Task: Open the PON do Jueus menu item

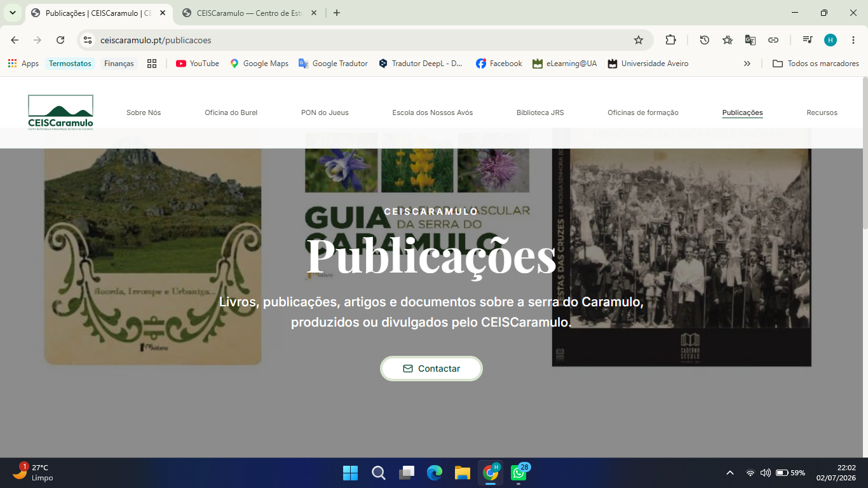Action: coord(325,112)
